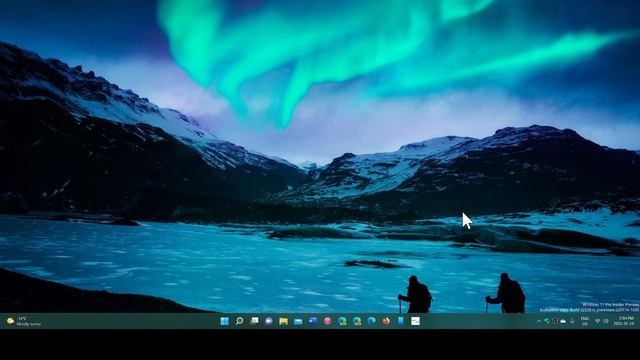The height and width of the screenshot is (360, 640).
Task: Launch the red circular app icon
Action: click(x=327, y=321)
